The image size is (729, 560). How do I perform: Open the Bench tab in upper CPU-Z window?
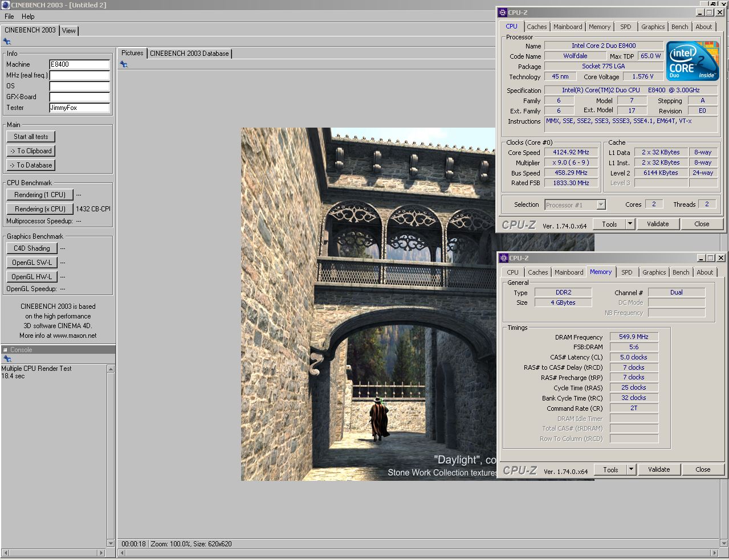coord(679,27)
